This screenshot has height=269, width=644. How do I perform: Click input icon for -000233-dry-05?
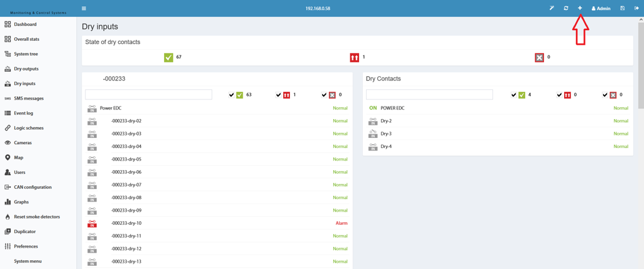click(x=92, y=159)
